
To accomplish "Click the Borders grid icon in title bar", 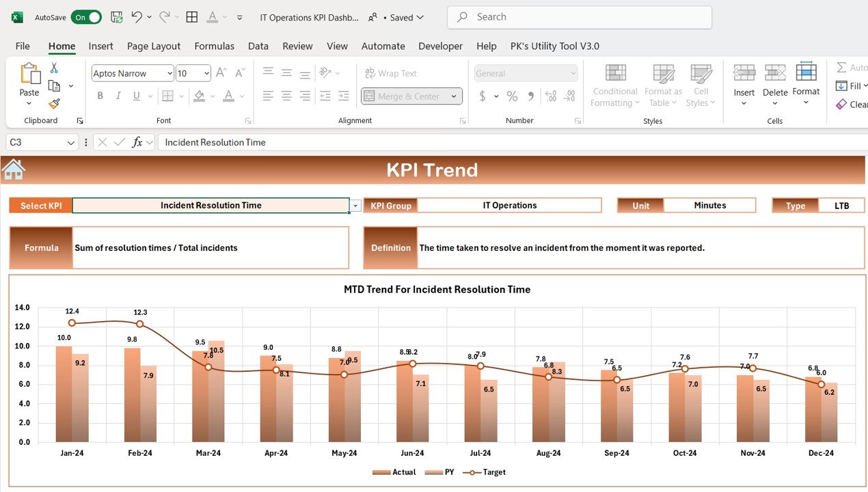I will click(x=192, y=17).
